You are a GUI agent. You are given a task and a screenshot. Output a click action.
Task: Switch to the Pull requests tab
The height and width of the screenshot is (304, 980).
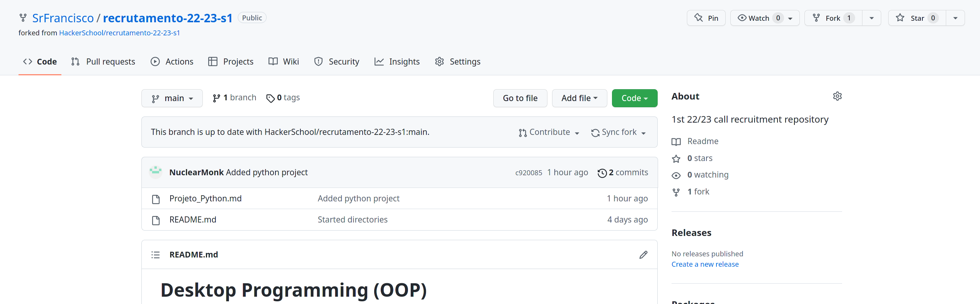[103, 61]
